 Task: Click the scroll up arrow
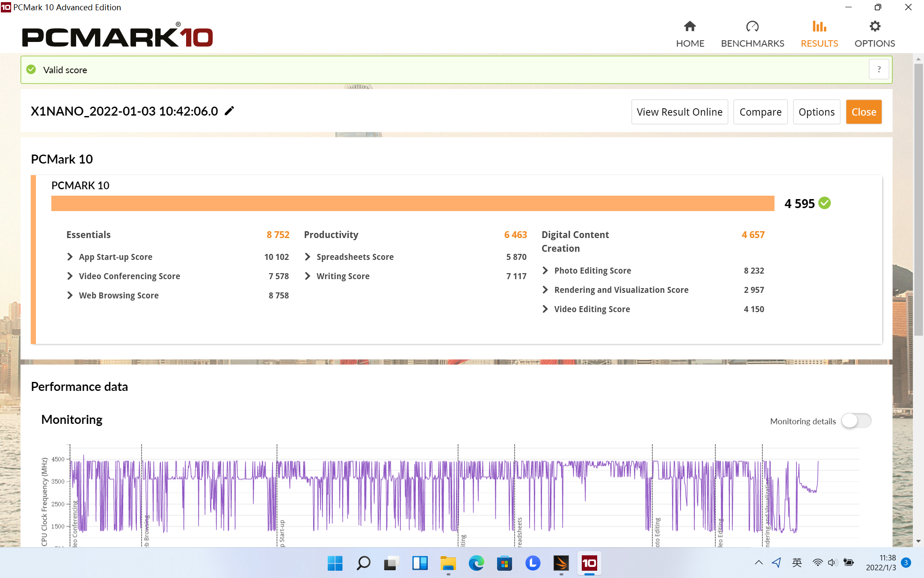click(918, 59)
